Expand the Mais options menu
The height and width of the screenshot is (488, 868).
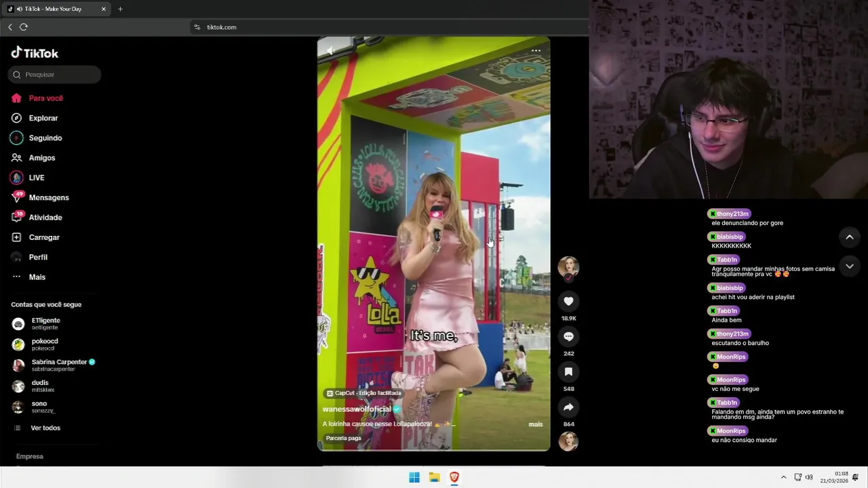click(28, 277)
